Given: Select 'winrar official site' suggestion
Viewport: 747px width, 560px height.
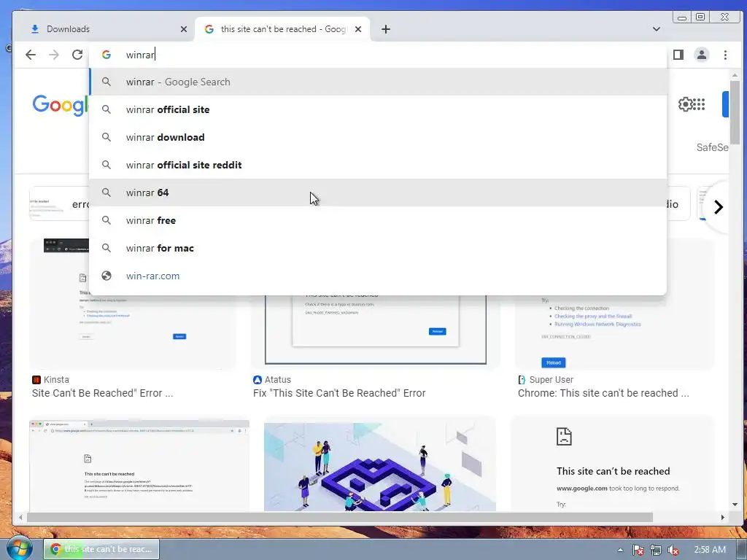Looking at the screenshot, I should [378, 109].
